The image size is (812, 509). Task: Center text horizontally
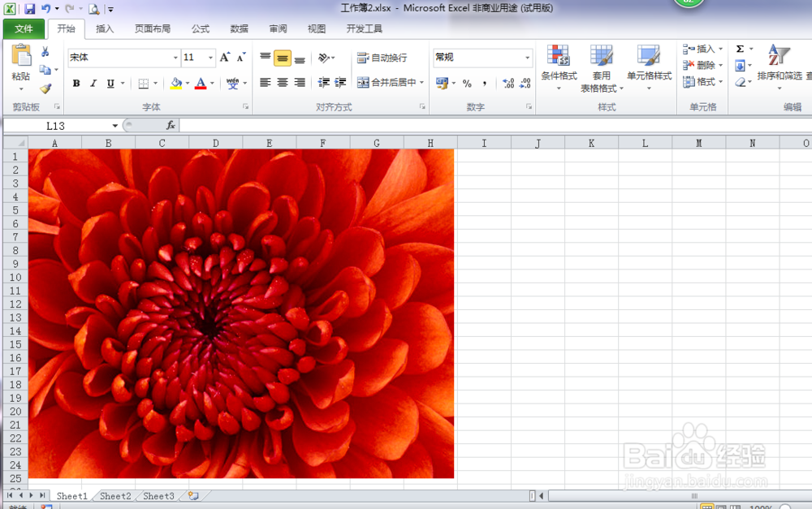283,82
